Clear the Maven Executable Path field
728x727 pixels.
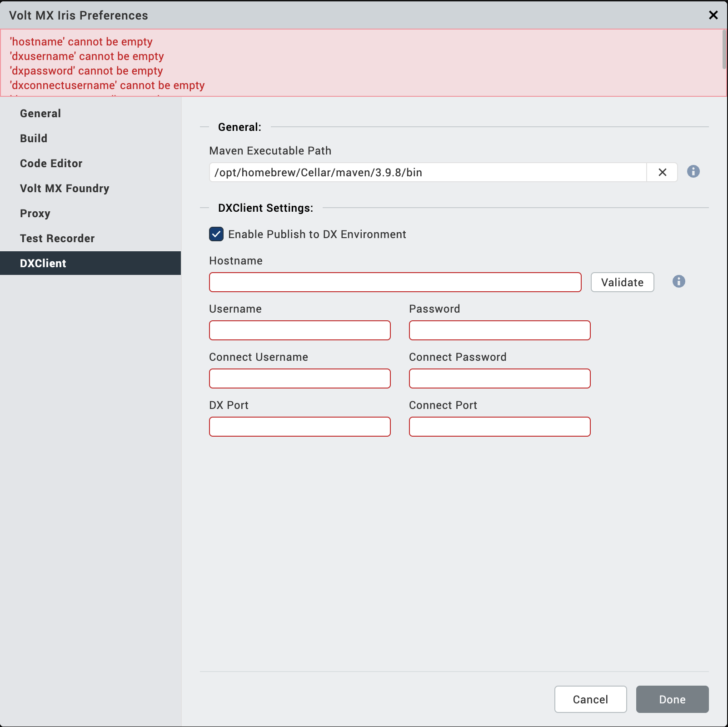[x=662, y=172]
